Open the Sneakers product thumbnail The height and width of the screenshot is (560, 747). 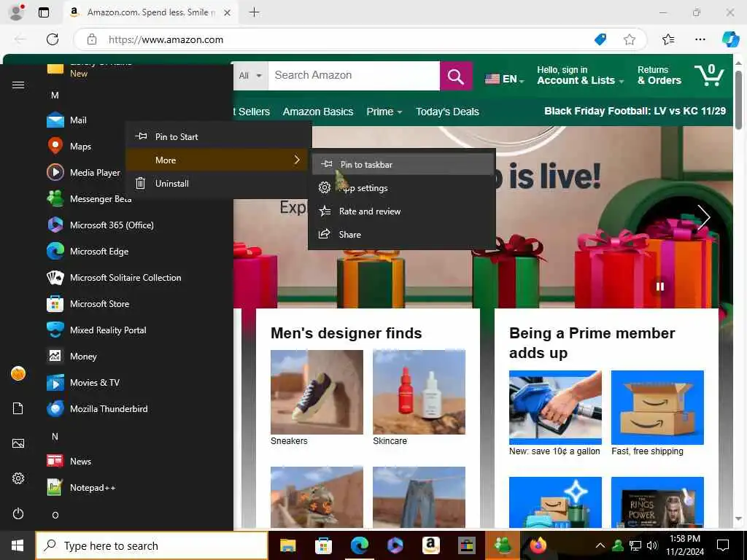(x=317, y=392)
